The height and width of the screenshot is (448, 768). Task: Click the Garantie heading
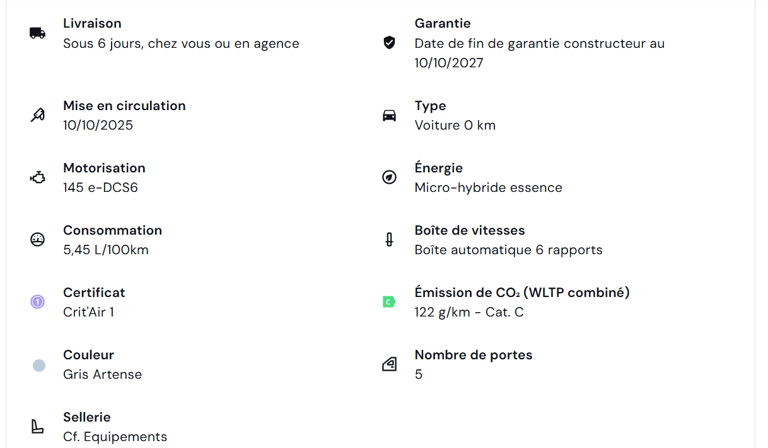click(442, 23)
